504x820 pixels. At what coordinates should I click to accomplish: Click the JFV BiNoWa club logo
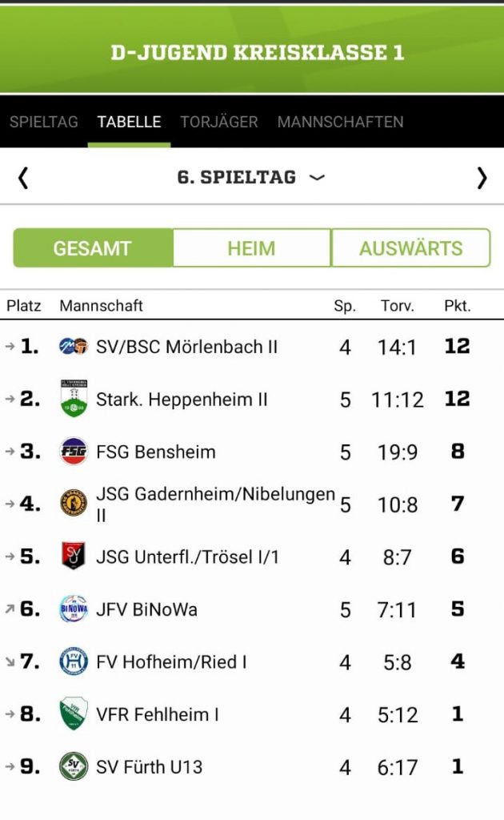(74, 609)
